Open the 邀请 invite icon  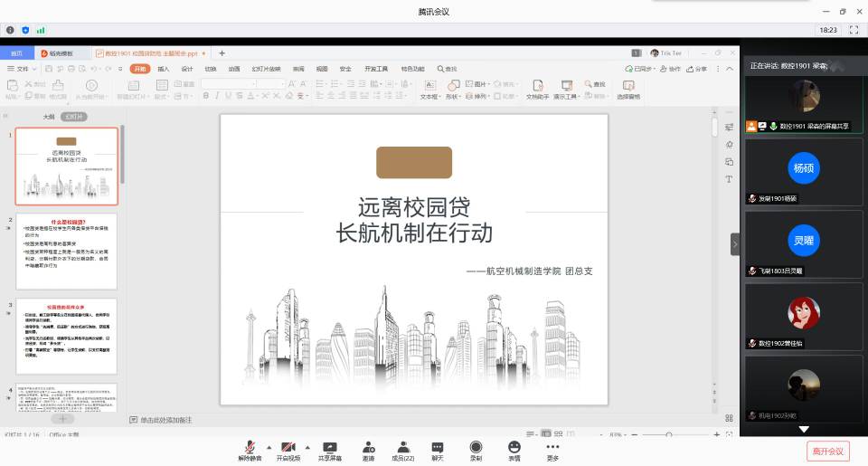[x=368, y=447]
